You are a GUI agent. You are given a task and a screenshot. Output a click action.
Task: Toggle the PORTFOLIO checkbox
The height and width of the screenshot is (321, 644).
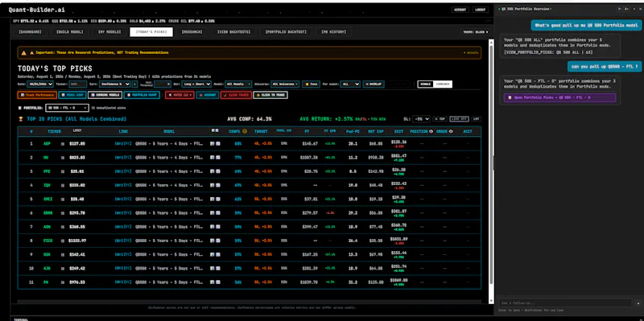point(19,108)
